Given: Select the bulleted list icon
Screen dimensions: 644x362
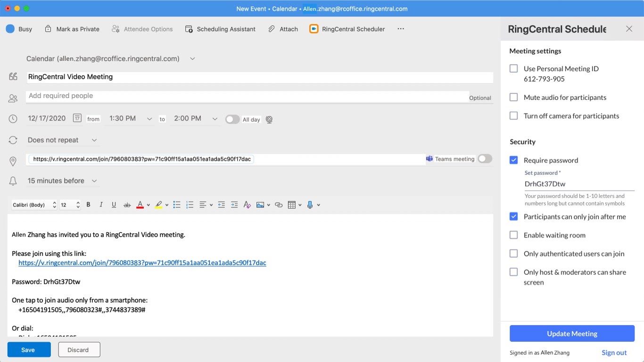Looking at the screenshot, I should (177, 205).
